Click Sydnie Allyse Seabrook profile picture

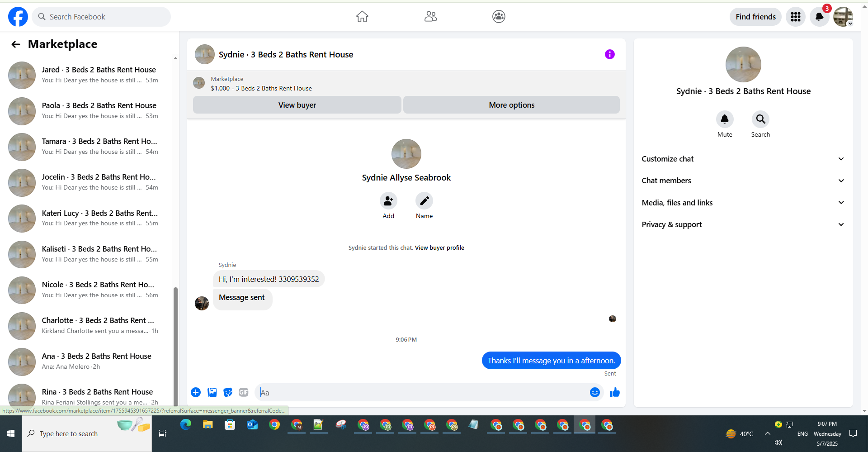(x=406, y=154)
